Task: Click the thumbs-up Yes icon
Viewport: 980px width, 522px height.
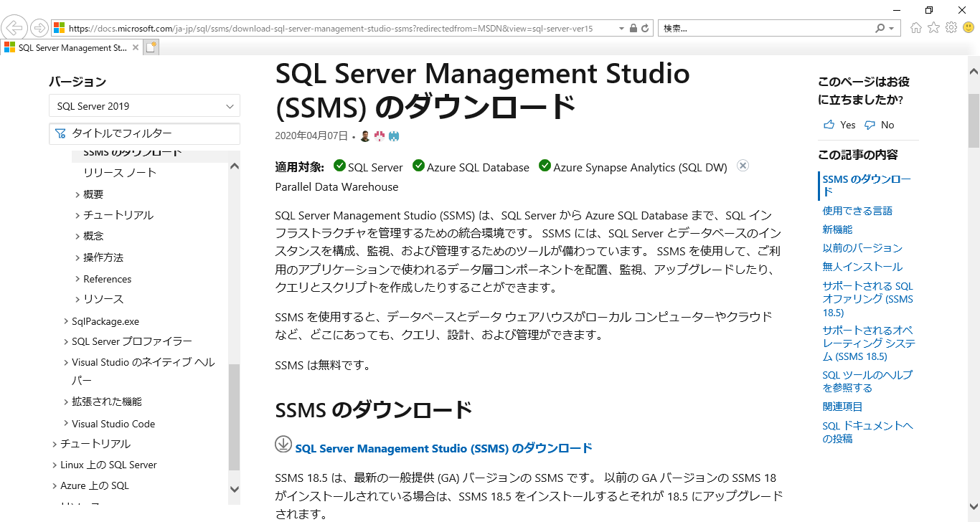Action: click(x=829, y=125)
